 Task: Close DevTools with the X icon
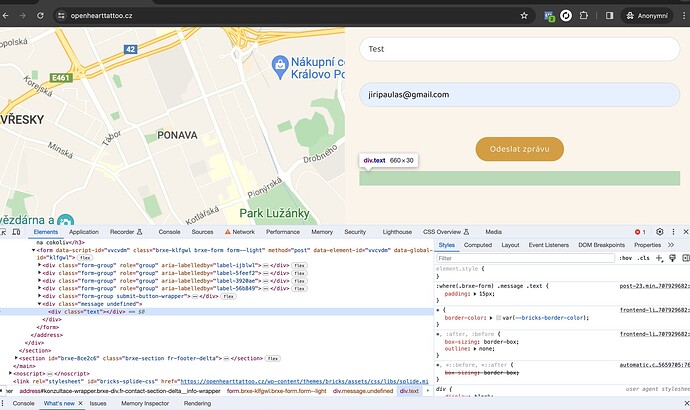coord(686,232)
